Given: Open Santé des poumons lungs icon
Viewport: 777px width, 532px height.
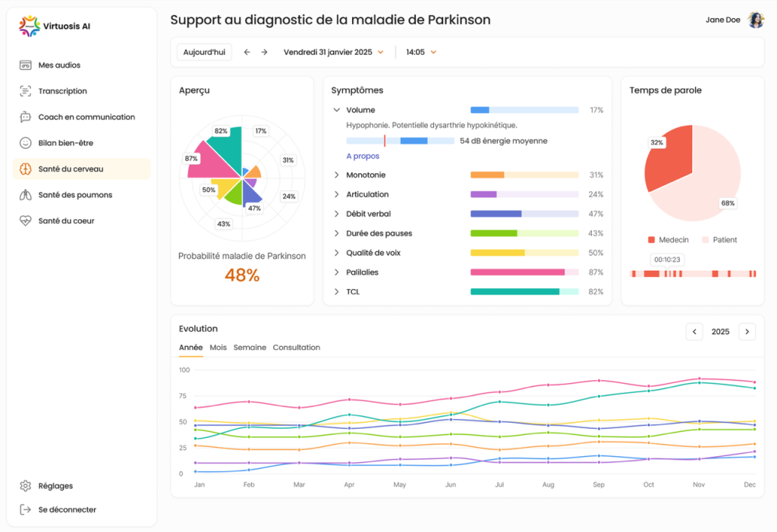Looking at the screenshot, I should (25, 195).
